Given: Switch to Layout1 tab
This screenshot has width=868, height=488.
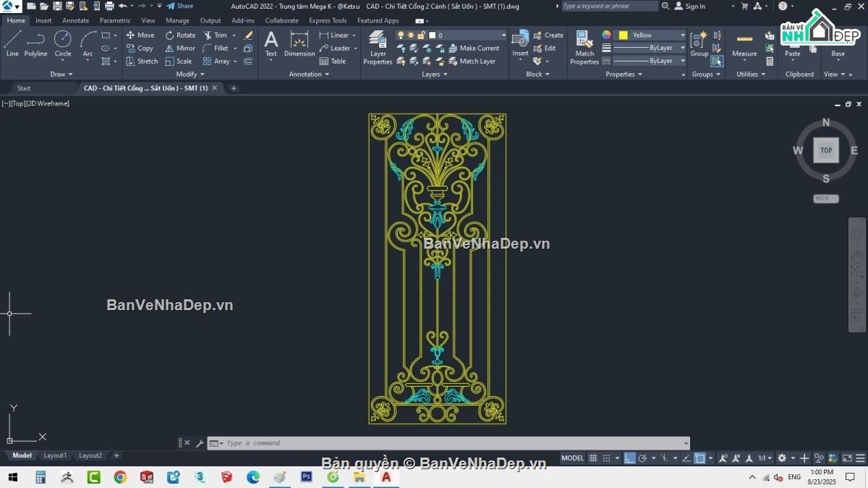Looking at the screenshot, I should 55,455.
